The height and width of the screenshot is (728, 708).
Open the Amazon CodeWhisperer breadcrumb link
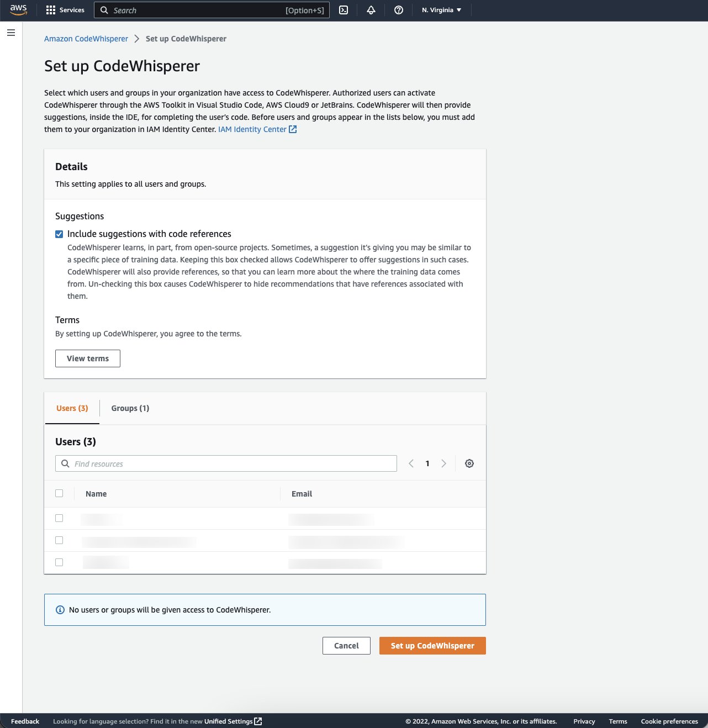click(86, 39)
